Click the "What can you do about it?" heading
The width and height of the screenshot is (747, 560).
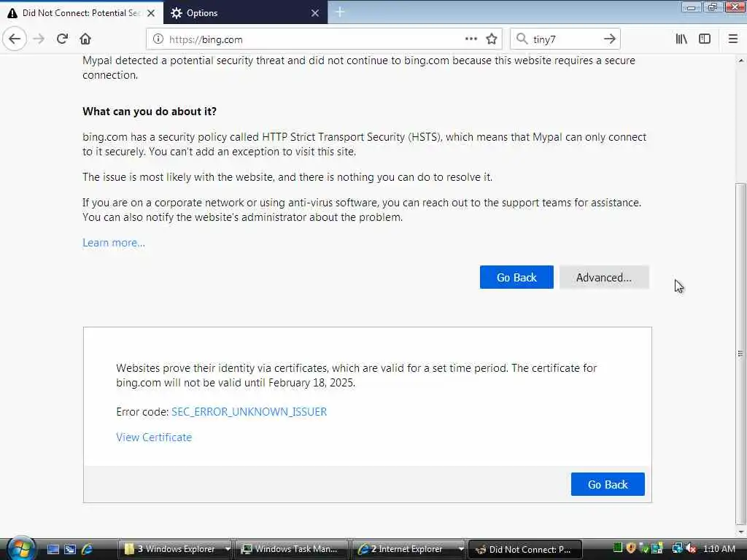[149, 112]
